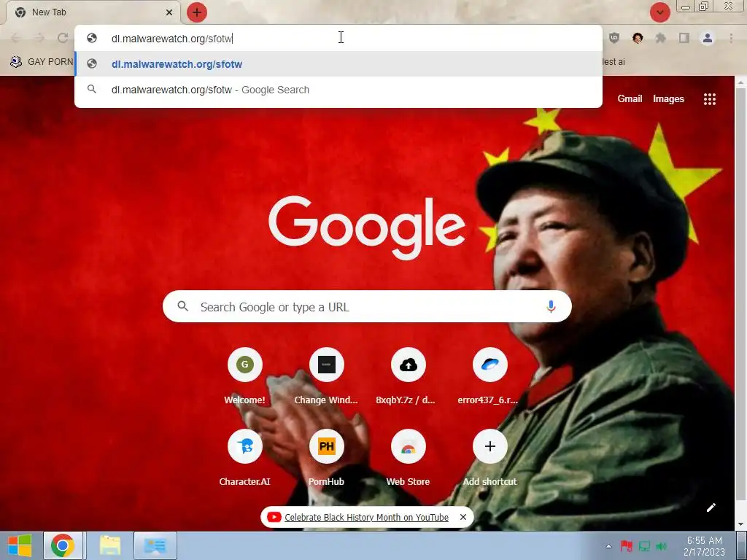
Task: Open Celebrate Black History Month on YouTube link
Action: 366,517
